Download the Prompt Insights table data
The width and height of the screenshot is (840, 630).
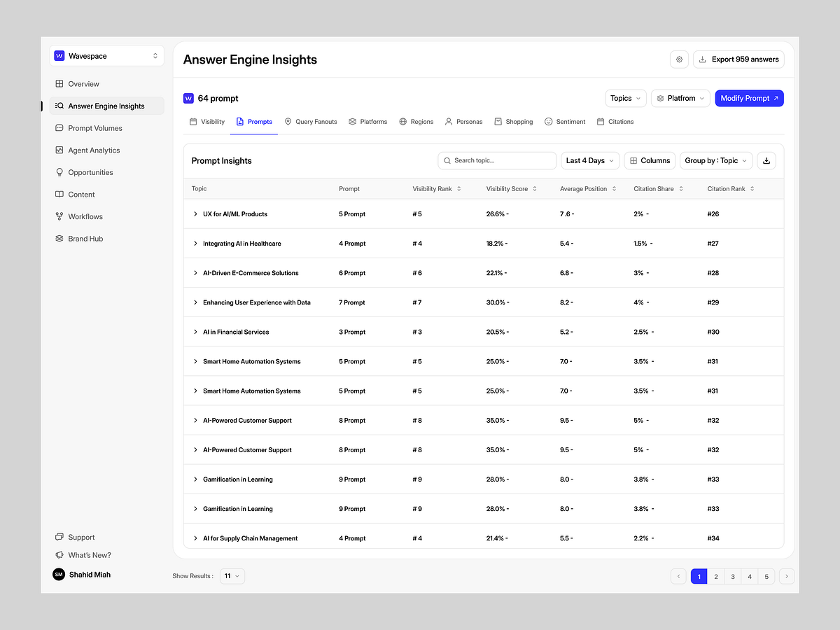(x=766, y=160)
